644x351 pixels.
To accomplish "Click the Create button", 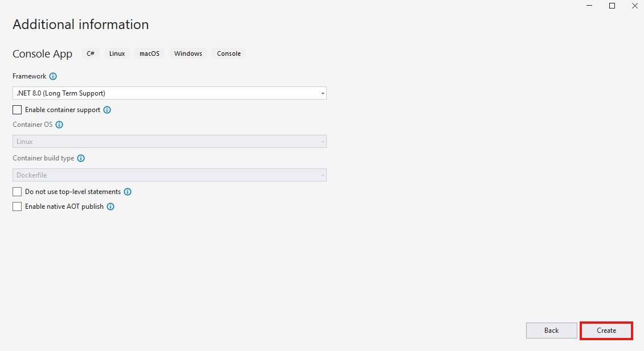I will pyautogui.click(x=606, y=331).
